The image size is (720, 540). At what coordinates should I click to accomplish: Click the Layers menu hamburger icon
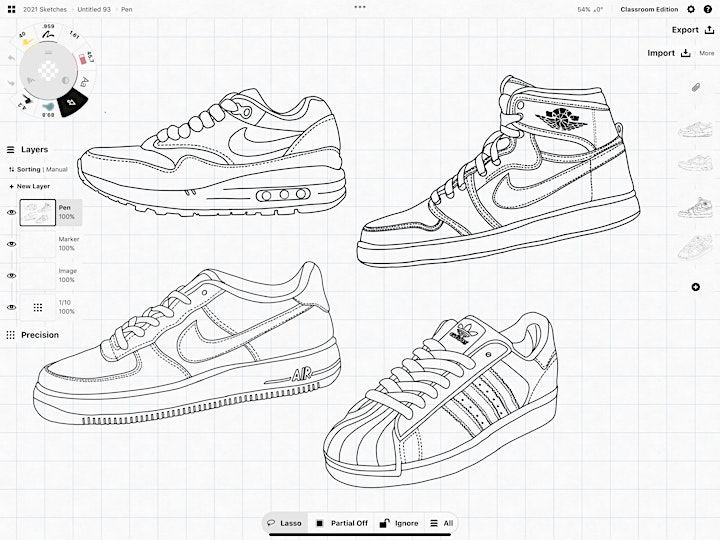coord(11,150)
